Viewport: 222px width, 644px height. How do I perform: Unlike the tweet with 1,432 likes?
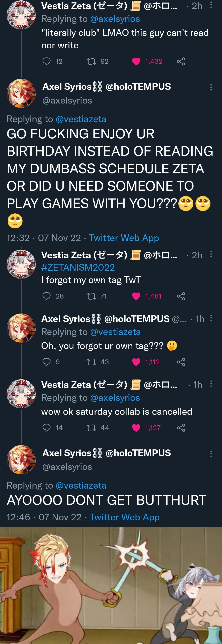136,61
